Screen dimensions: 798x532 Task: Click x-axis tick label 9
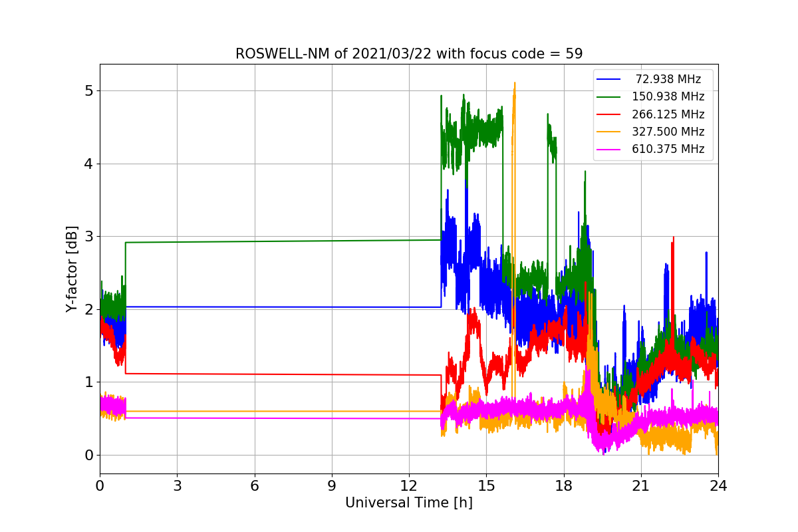332,485
